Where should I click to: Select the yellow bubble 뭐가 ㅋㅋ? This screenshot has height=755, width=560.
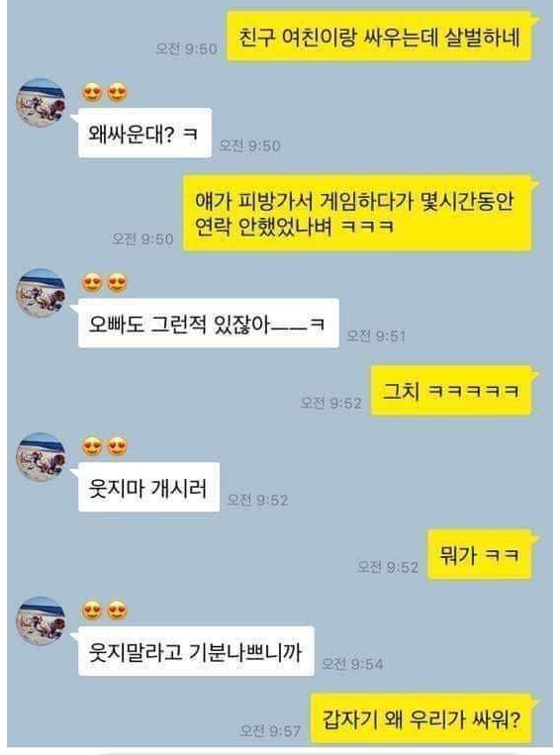480,555
